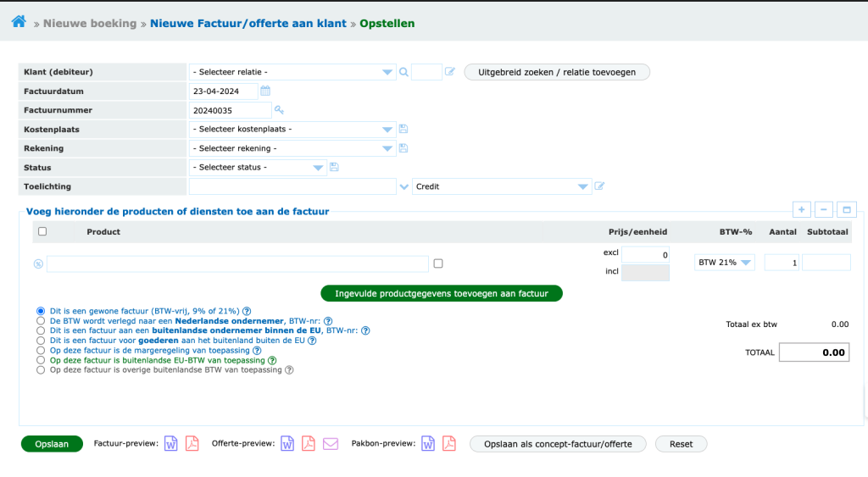Click the Factuurdatum date field
Viewport: 868px width, 477px height.
point(223,92)
